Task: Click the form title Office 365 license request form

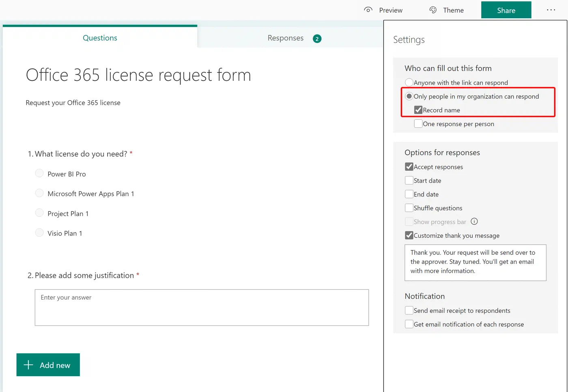Action: point(138,75)
